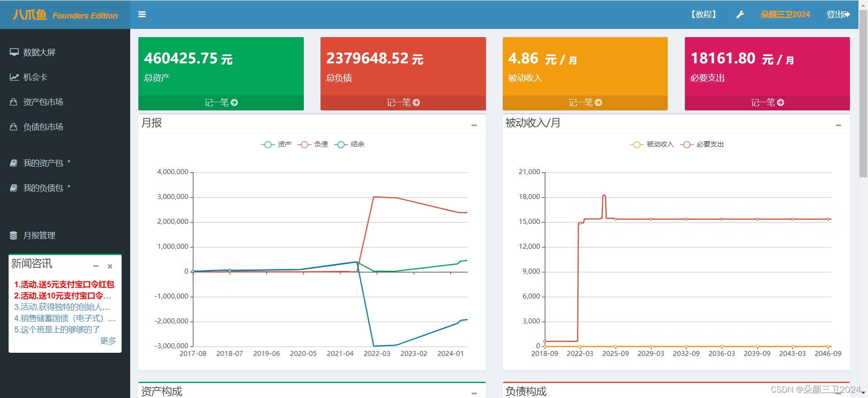Click the 2018-07 data point on 月报 chart
Screen dimensions: 868x398
(230, 270)
